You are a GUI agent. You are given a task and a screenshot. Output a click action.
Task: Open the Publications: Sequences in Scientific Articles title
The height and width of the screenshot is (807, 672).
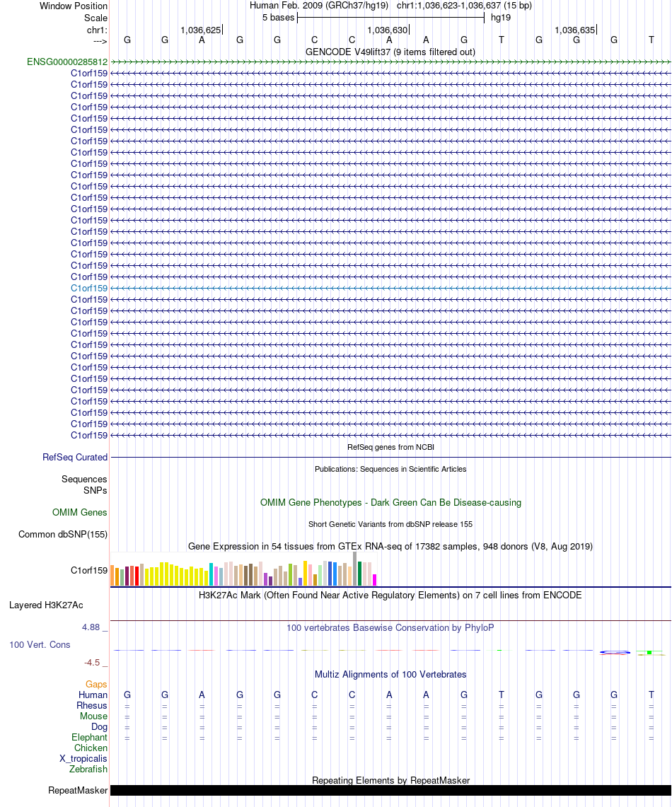390,470
